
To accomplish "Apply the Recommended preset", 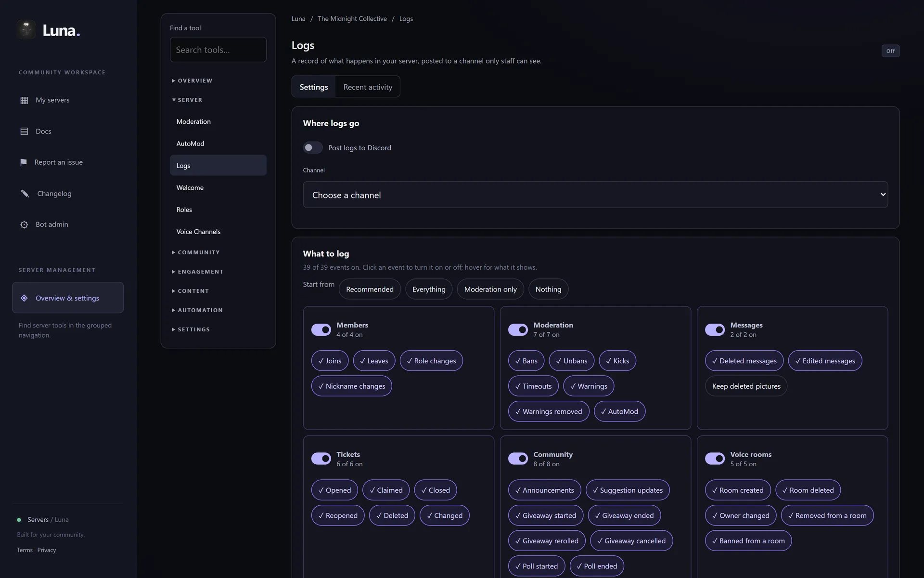I will 370,289.
